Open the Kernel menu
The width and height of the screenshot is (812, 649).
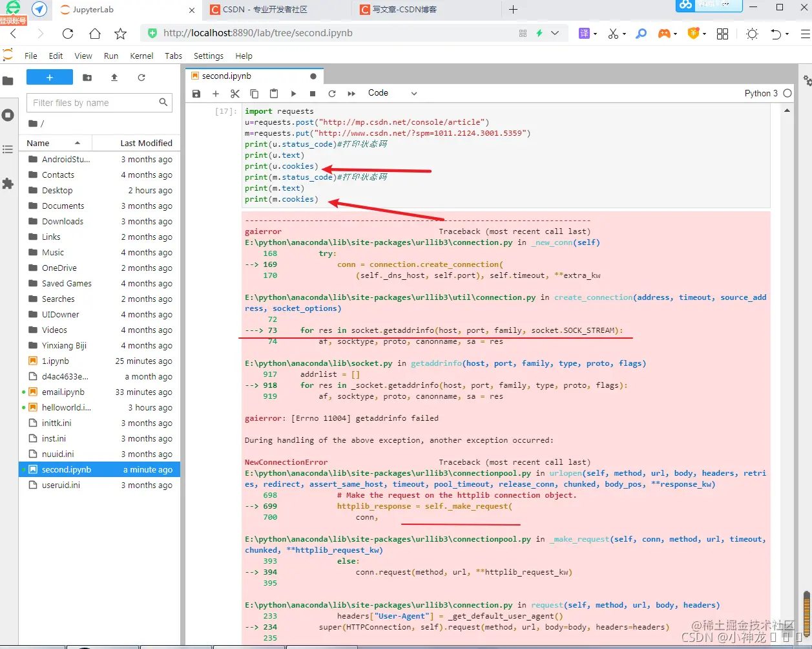(x=141, y=56)
